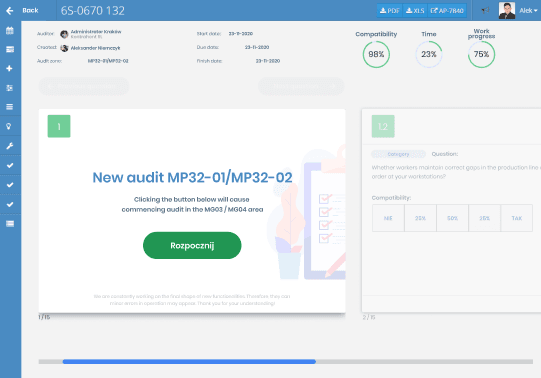Download the audit as PDF

390,11
